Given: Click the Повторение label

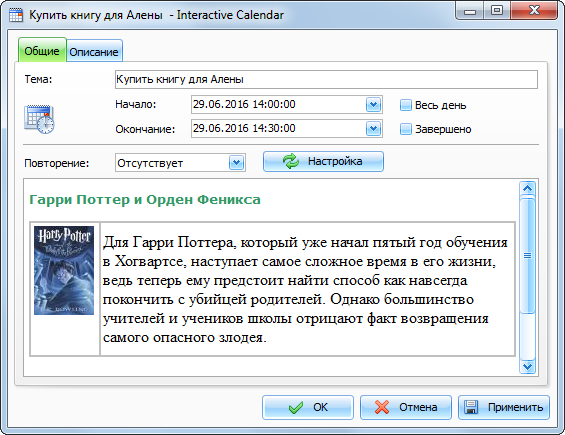Looking at the screenshot, I should point(57,163).
